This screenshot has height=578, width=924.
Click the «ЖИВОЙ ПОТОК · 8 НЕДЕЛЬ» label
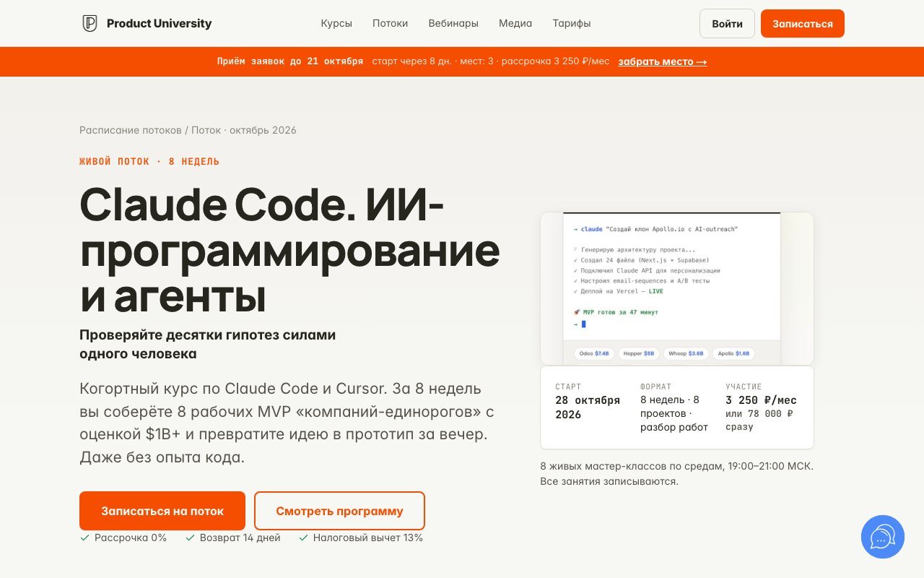pyautogui.click(x=149, y=161)
